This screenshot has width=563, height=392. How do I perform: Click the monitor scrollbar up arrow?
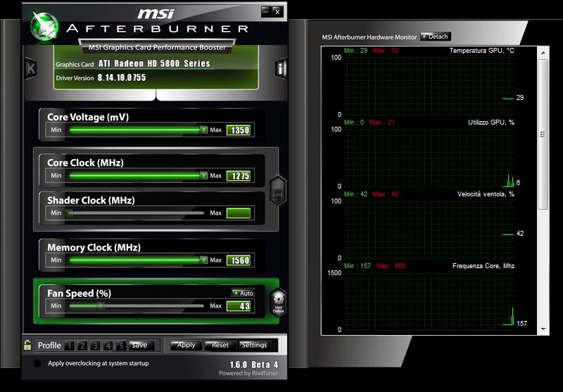543,53
